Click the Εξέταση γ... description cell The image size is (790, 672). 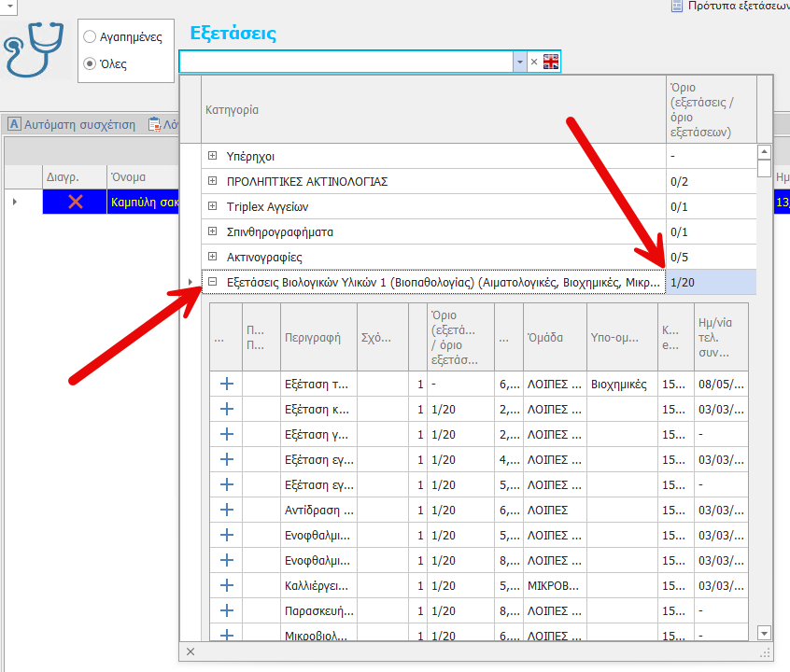(318, 435)
